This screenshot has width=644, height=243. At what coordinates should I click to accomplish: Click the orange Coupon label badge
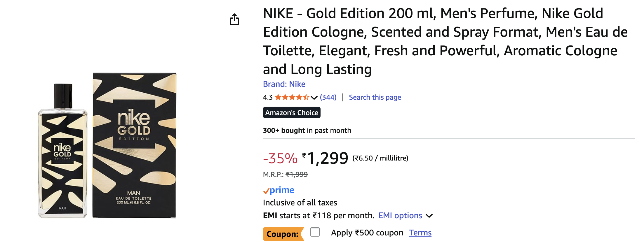tap(283, 234)
